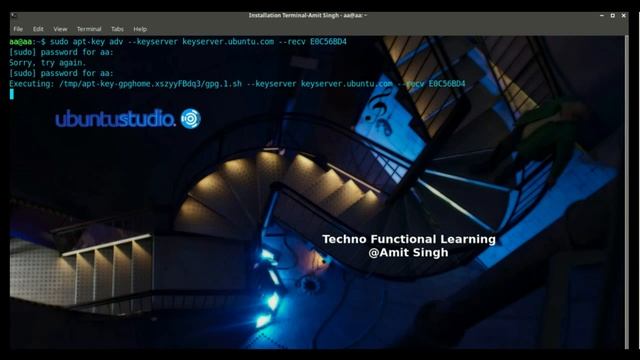640x360 pixels.
Task: Click the 'Sorry, try again.' line
Action: (48, 63)
